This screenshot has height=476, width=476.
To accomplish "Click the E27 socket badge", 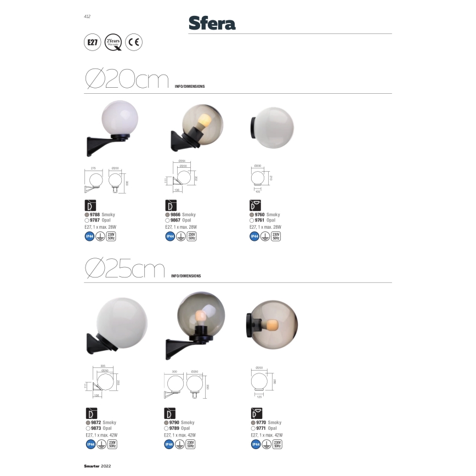I will point(93,43).
